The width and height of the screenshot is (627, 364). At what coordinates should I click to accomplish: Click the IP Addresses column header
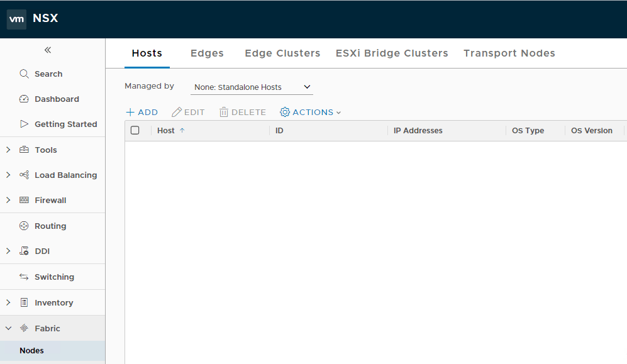tap(418, 130)
